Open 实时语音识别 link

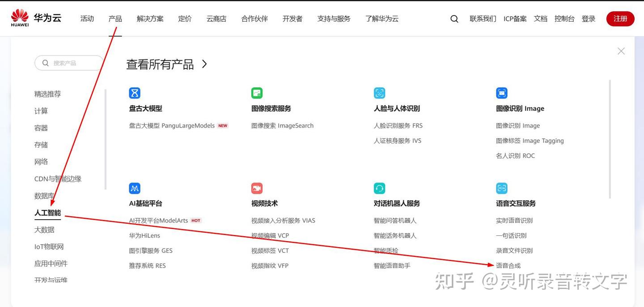coord(514,221)
